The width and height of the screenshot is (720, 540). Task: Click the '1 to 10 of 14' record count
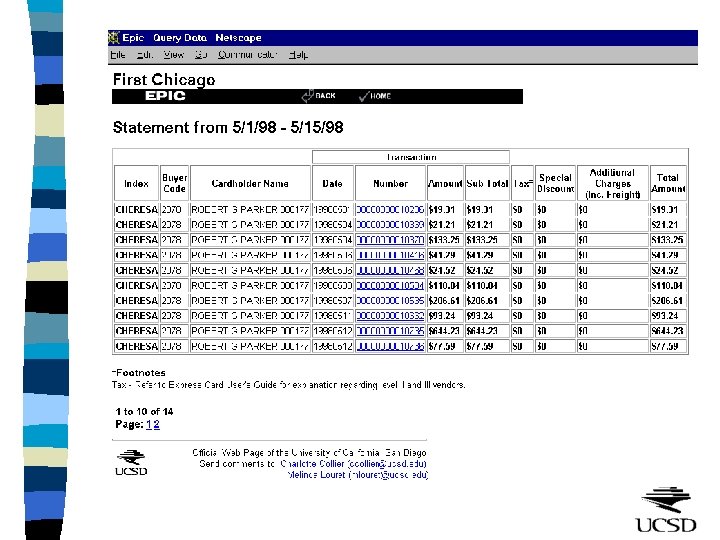point(144,411)
